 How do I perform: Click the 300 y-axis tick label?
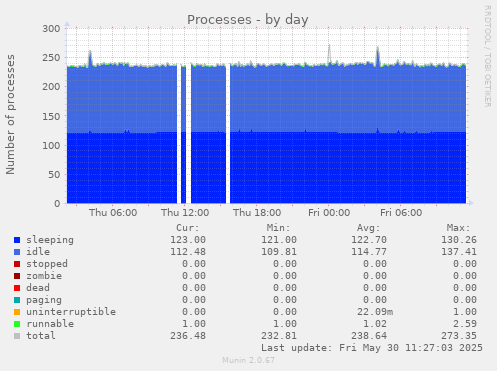[x=51, y=29]
